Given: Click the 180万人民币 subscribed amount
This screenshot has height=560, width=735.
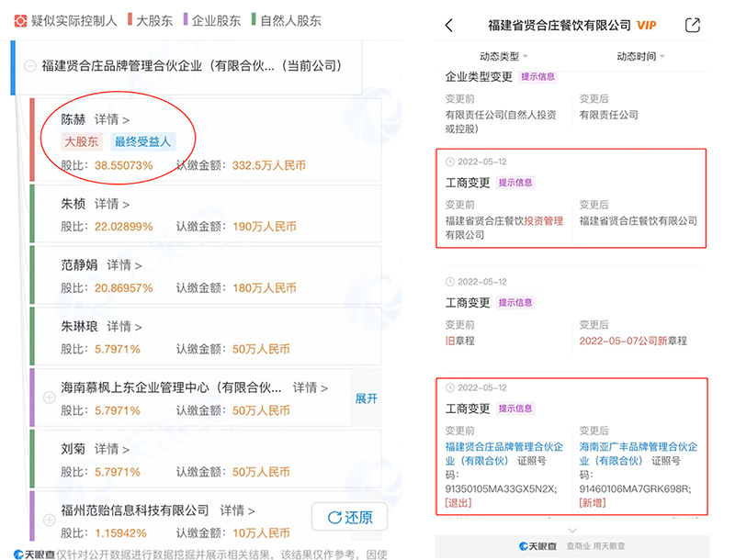Looking at the screenshot, I should point(265,288).
